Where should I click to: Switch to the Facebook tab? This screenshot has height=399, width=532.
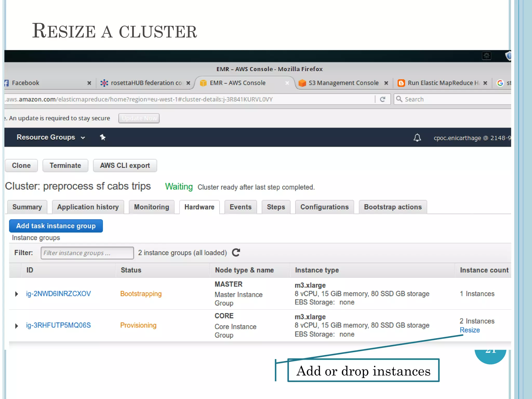click(48, 83)
